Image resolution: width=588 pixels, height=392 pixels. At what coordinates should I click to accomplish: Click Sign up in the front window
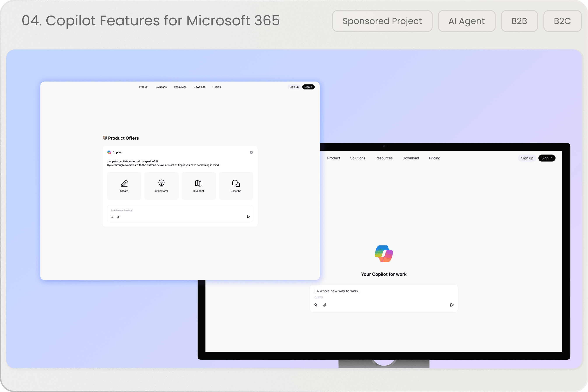294,87
